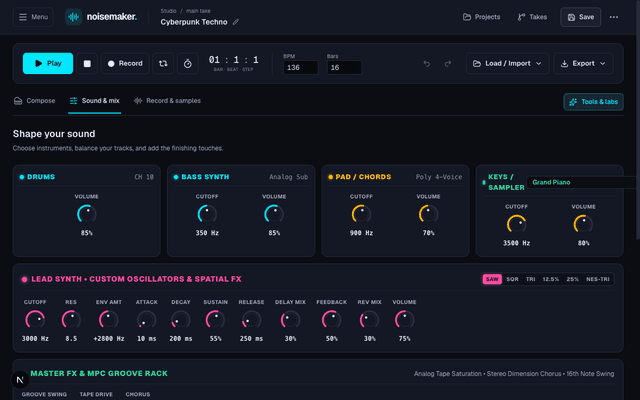Screen dimensions: 640x400
Task: Adjust Lead Synth rev mix knob
Action: [x=369, y=320]
